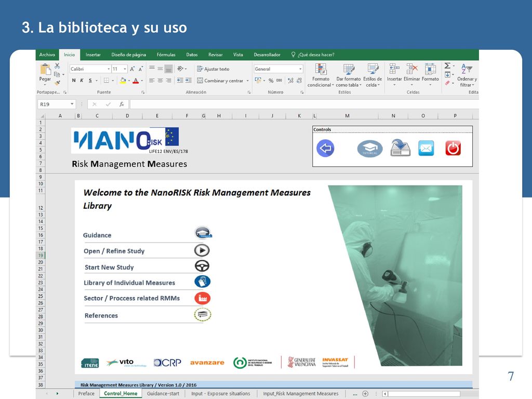Open the Guidance-start sheet tab
Screen dimensions: 532x399
(x=163, y=394)
